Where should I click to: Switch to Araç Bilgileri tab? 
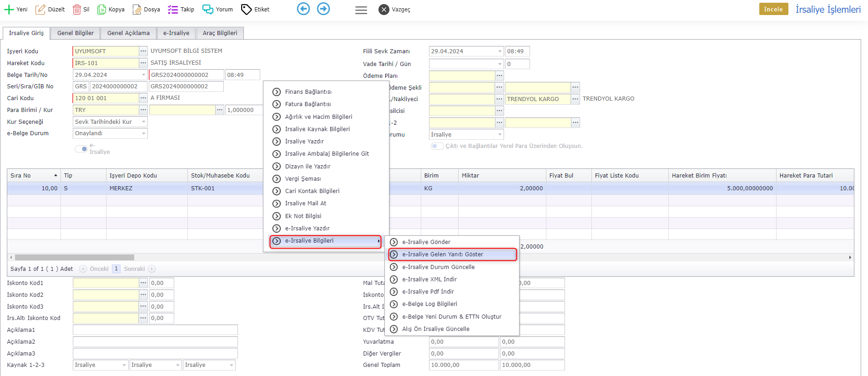220,33
